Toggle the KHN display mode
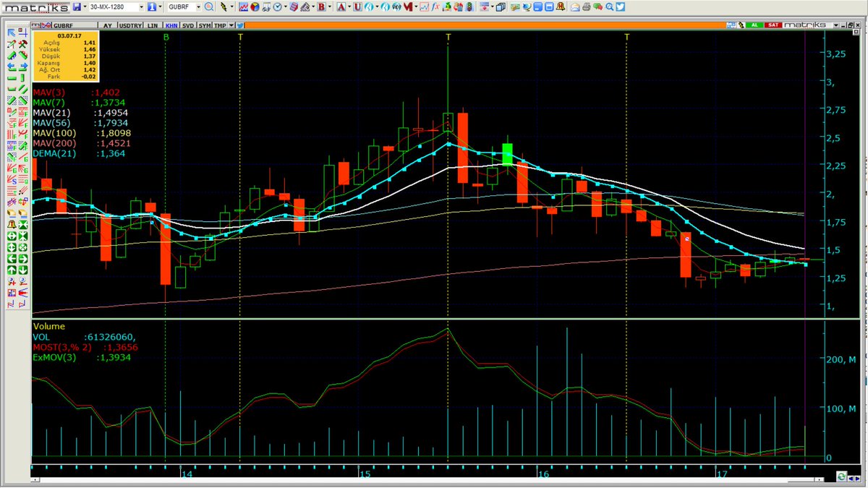The height and width of the screenshot is (488, 868). tap(171, 25)
